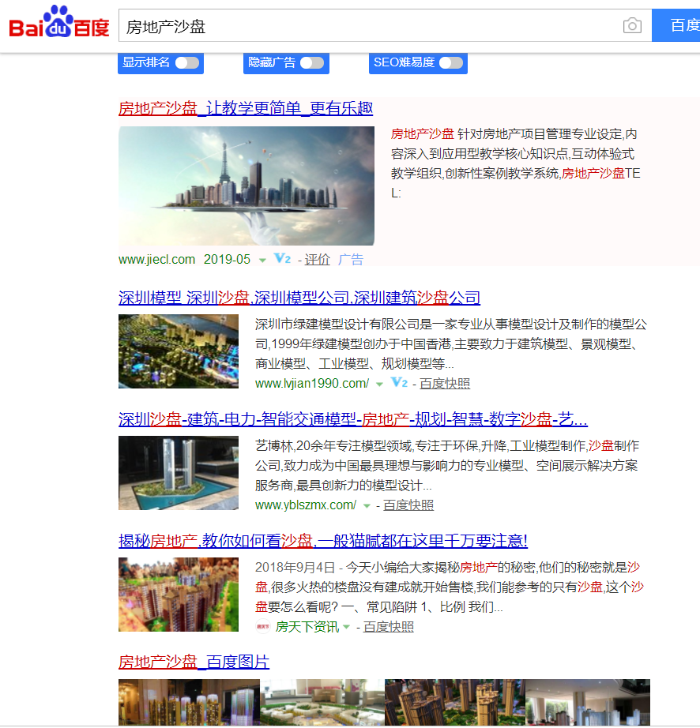Open first image in 百度图片 strip

[x=189, y=703]
